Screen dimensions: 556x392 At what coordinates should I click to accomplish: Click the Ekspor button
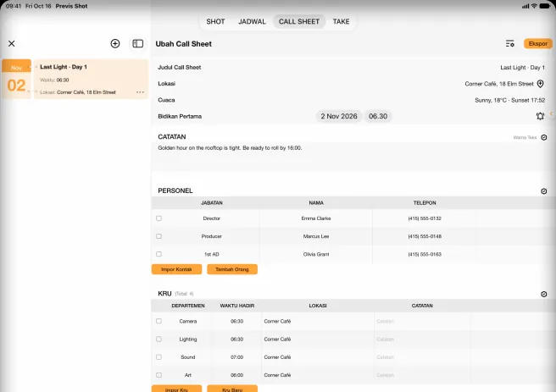[x=538, y=43]
